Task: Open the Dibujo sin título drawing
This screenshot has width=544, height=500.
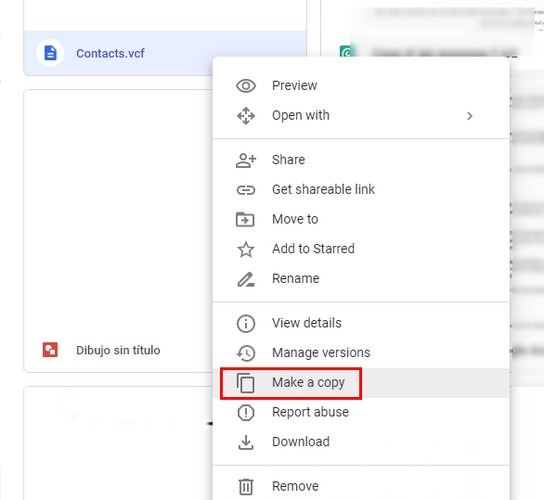Action: pos(118,350)
